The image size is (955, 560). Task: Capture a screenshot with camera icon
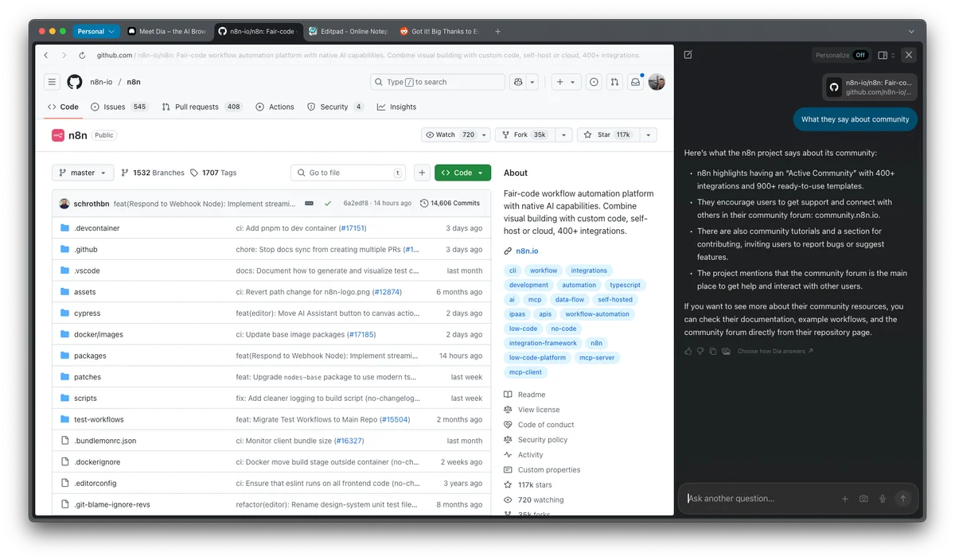click(x=863, y=499)
